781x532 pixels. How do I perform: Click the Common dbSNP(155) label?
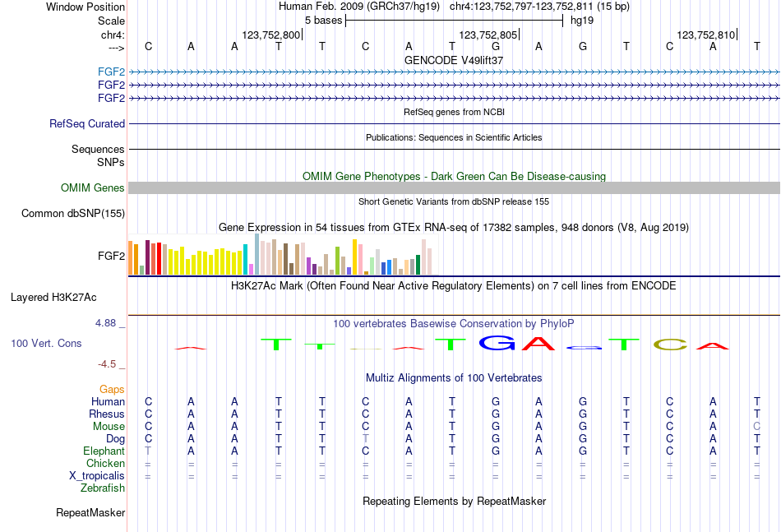pyautogui.click(x=73, y=213)
